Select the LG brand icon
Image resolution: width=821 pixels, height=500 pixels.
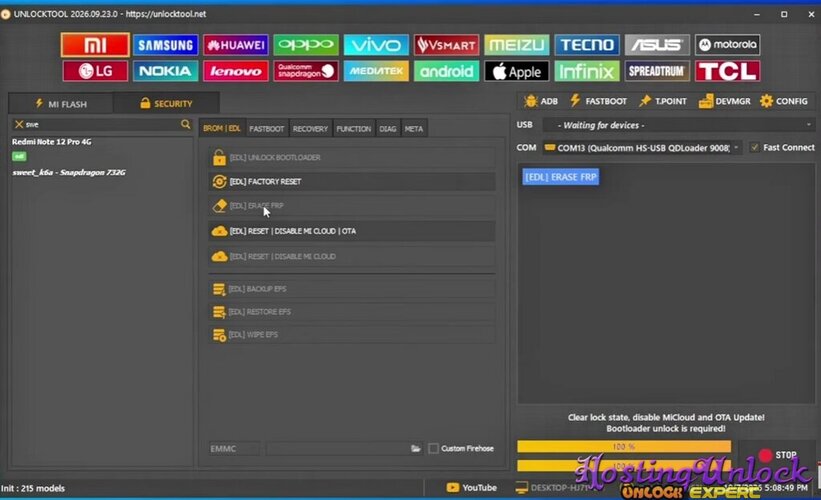click(95, 71)
